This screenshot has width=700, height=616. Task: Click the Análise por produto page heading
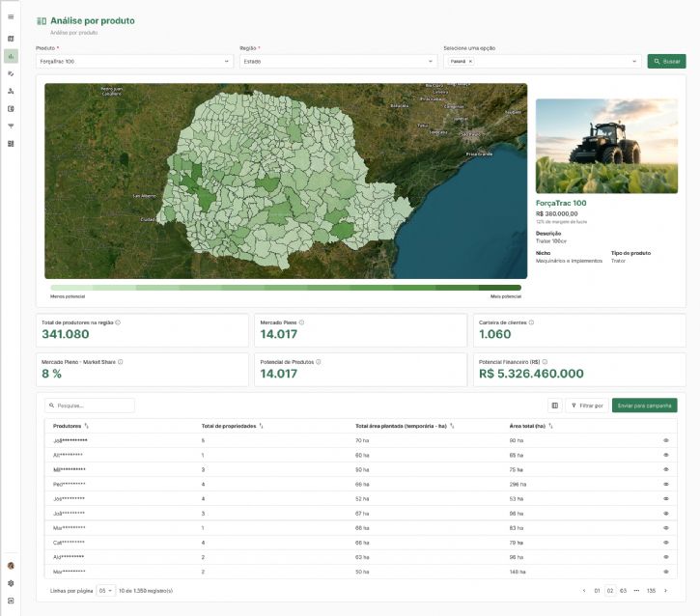click(x=93, y=21)
